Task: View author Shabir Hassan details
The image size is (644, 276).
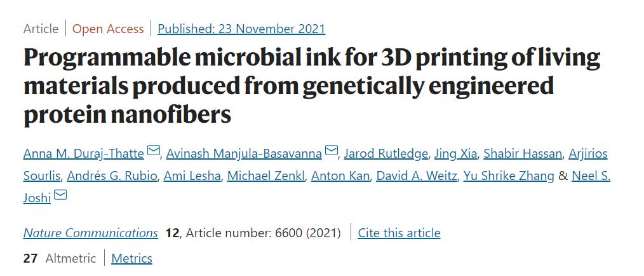Action: click(x=523, y=154)
